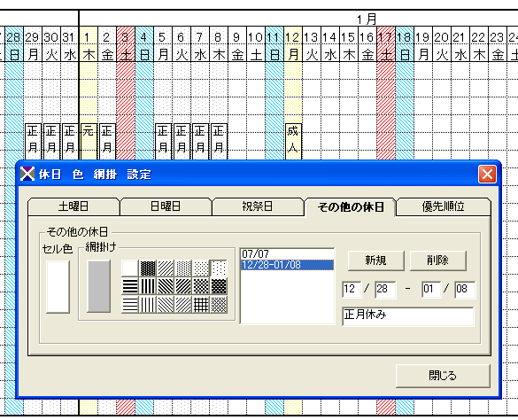Click the start month field showing 12
The image size is (518, 420).
point(352,290)
